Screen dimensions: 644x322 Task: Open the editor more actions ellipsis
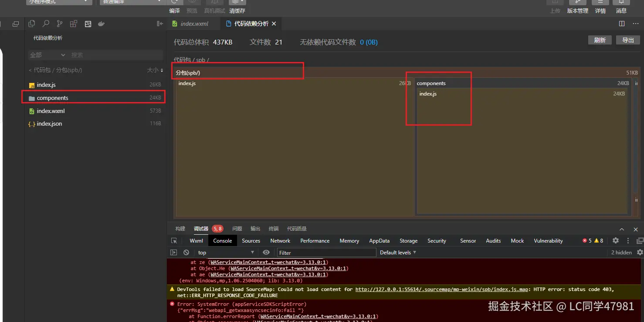(636, 24)
